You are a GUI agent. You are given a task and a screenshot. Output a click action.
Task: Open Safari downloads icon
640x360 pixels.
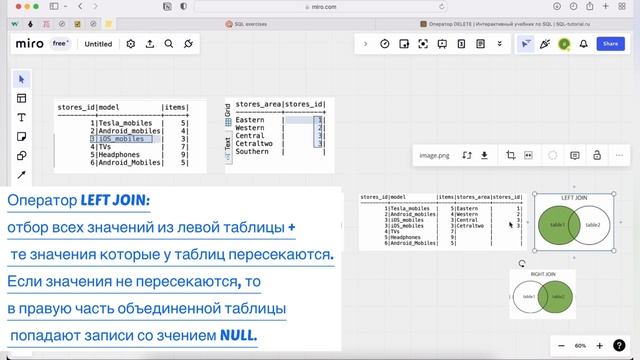coord(557,6)
